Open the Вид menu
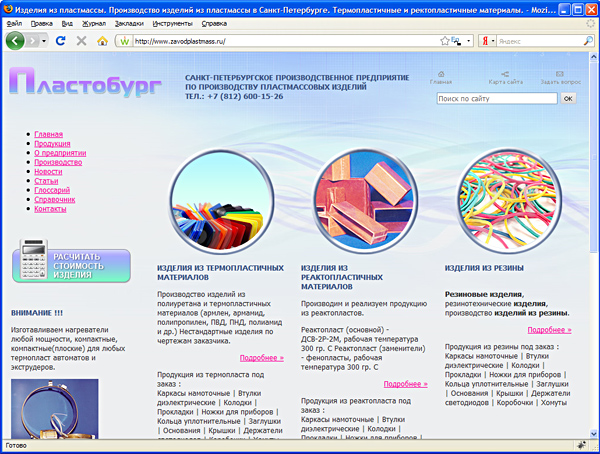This screenshot has width=600, height=454. (67, 23)
